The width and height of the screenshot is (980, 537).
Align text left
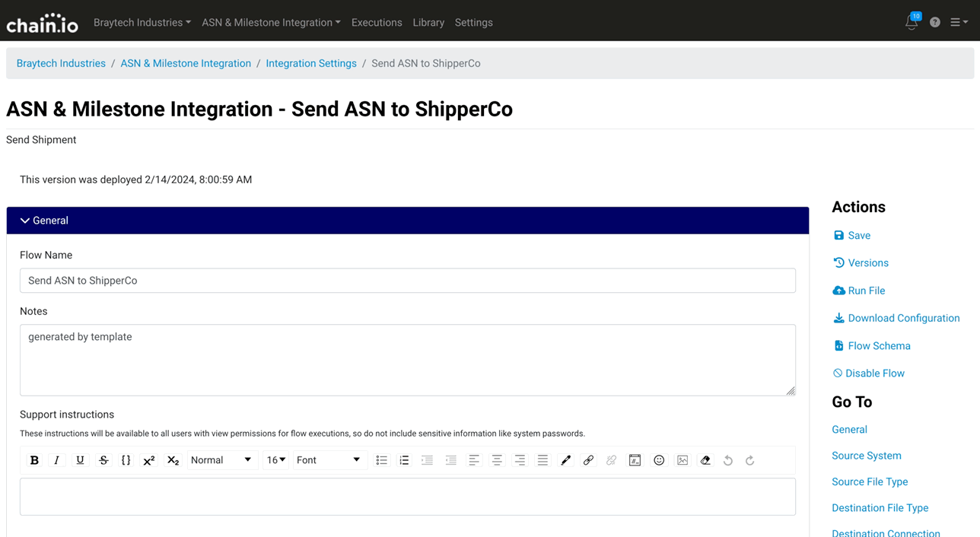pyautogui.click(x=473, y=460)
